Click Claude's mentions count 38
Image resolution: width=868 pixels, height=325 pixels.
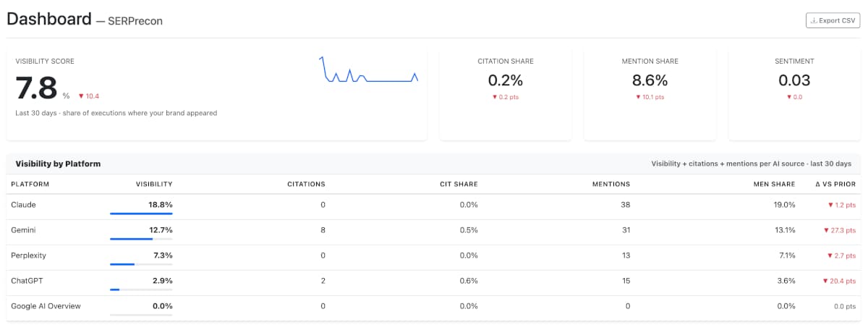pyautogui.click(x=626, y=205)
